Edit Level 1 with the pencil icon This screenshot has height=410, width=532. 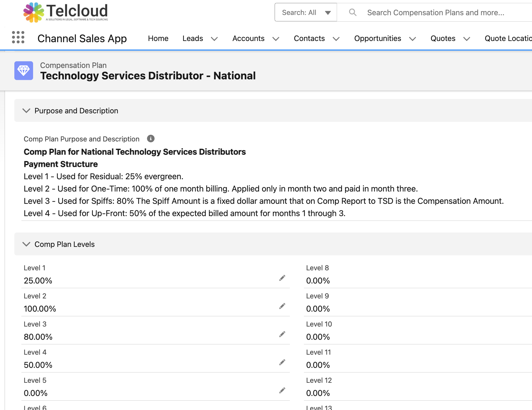point(282,278)
